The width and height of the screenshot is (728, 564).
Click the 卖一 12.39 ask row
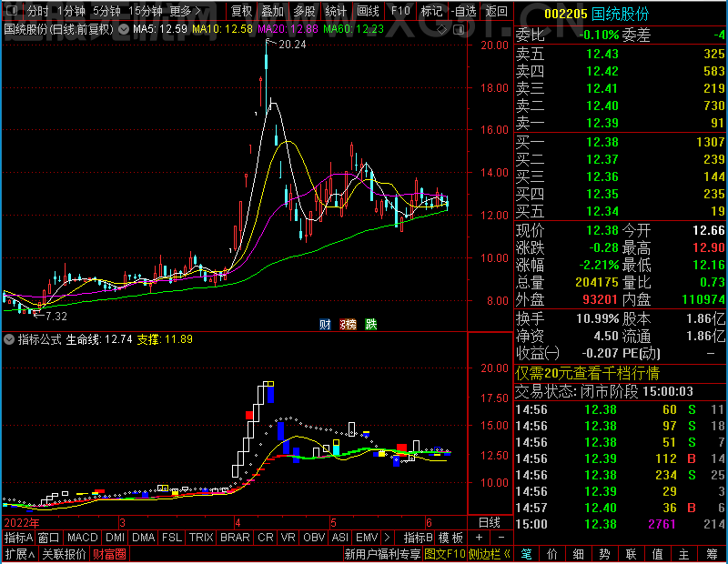(x=621, y=123)
